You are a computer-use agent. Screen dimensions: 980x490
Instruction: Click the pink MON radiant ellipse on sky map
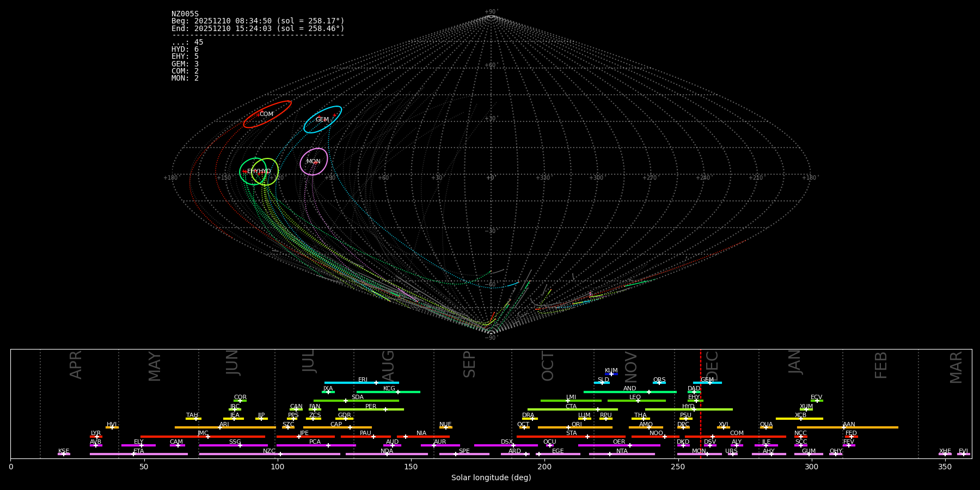(x=314, y=162)
